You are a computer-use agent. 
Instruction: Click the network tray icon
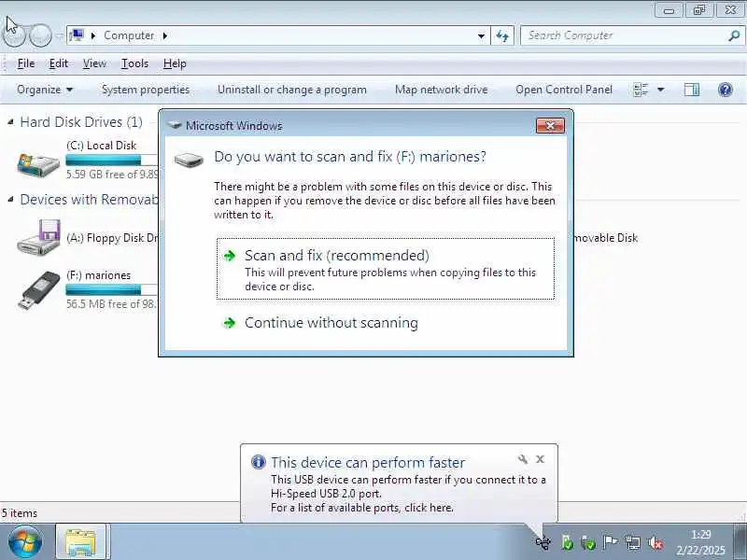pos(633,542)
